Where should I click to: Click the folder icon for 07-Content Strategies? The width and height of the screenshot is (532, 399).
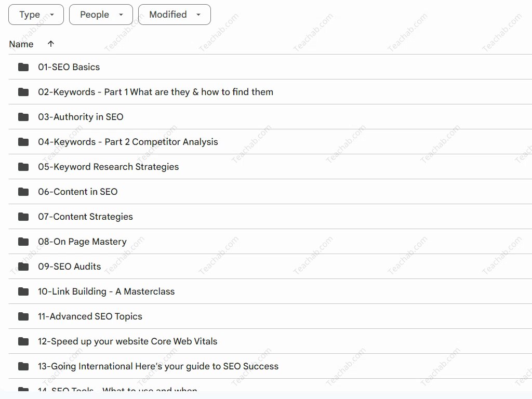(23, 217)
